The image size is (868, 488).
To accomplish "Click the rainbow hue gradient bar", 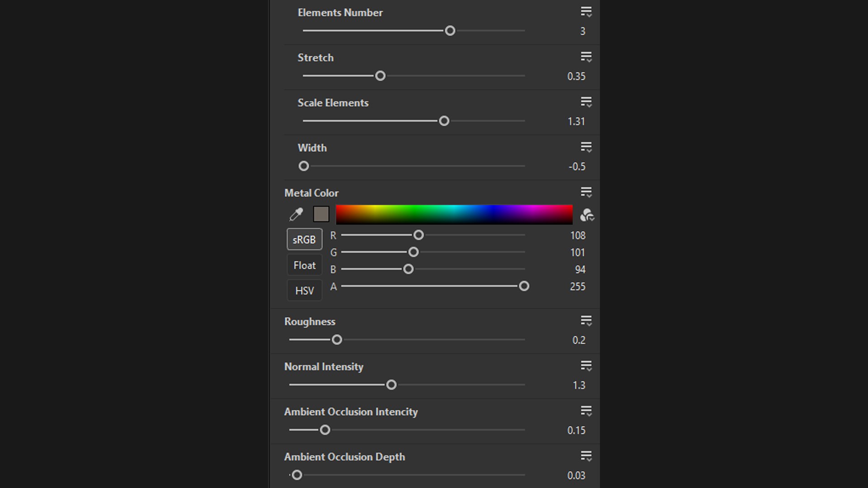I will pos(454,214).
